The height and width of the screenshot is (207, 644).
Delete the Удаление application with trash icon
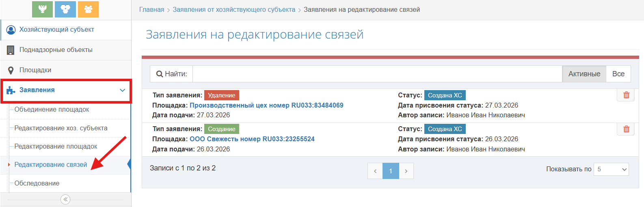pos(626,95)
